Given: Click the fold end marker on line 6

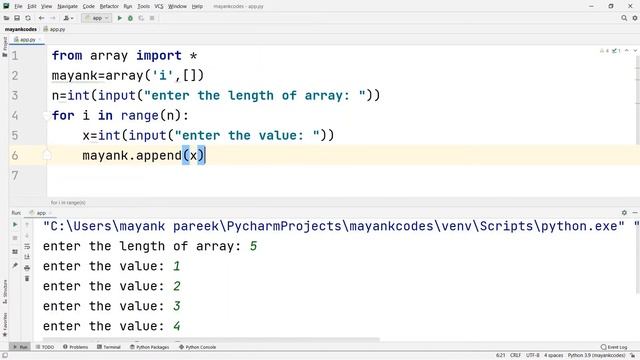Looking at the screenshot, I should [47, 155].
